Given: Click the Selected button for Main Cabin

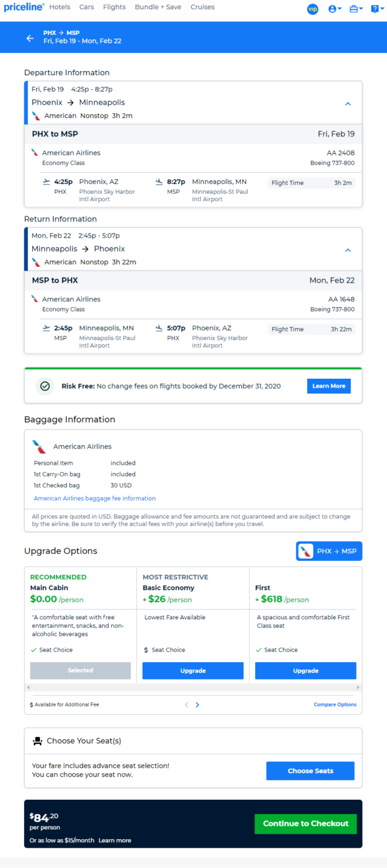Looking at the screenshot, I should (x=80, y=671).
